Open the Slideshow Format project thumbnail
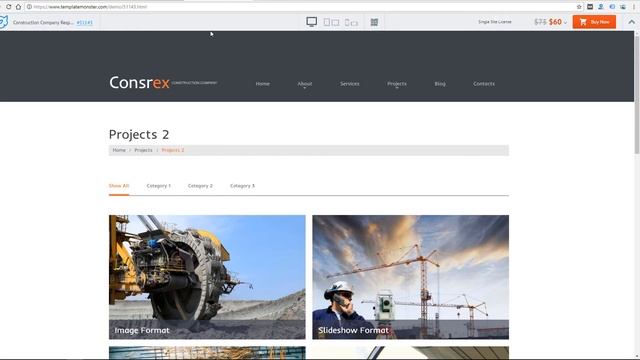 click(411, 277)
